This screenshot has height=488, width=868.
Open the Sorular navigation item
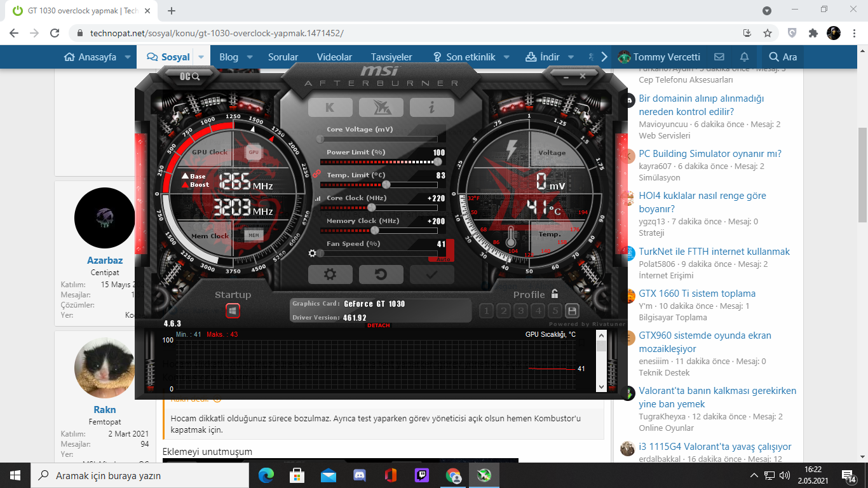coord(283,57)
